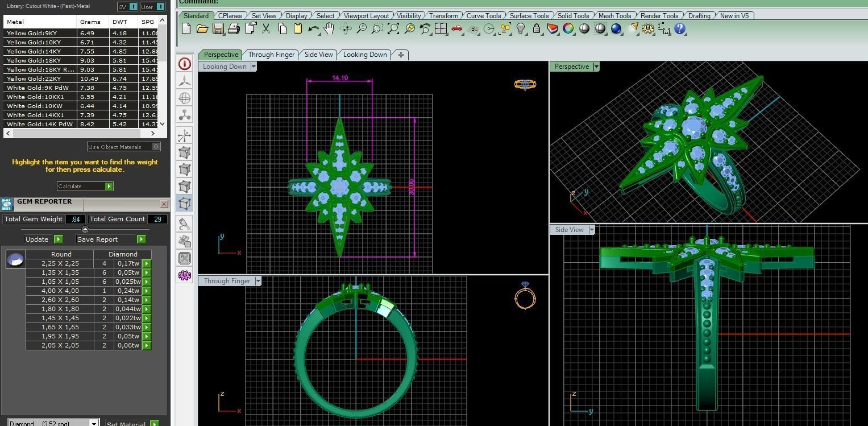The height and width of the screenshot is (426, 868).
Task: Cut selection with the scissors icon
Action: [265, 28]
